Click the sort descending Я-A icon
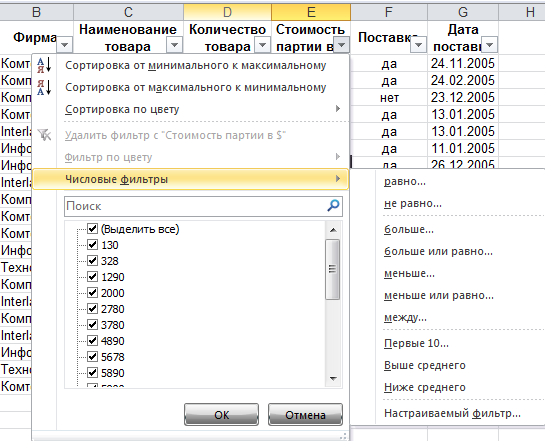This screenshot has height=441, width=545. click(44, 87)
